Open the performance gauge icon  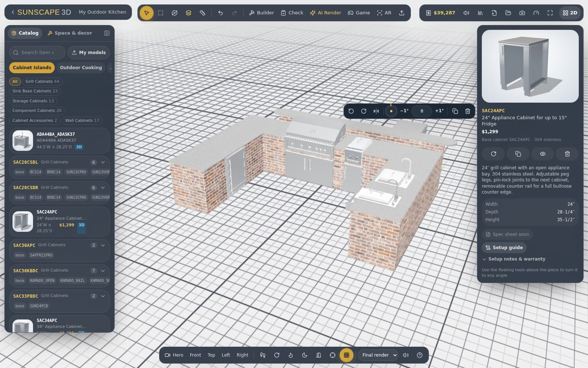click(x=536, y=13)
